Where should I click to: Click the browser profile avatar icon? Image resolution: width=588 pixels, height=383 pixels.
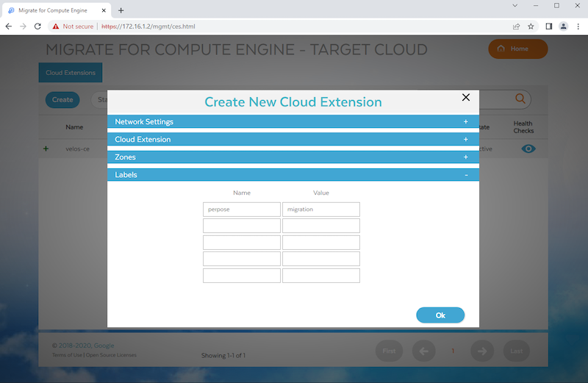point(563,26)
